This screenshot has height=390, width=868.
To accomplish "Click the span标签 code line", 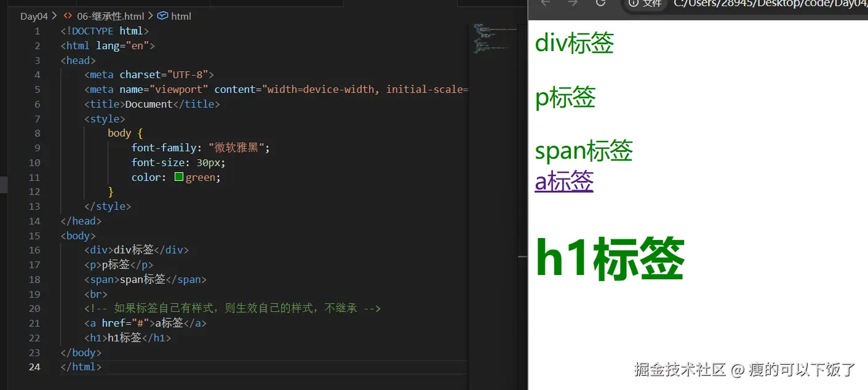I will click(145, 279).
